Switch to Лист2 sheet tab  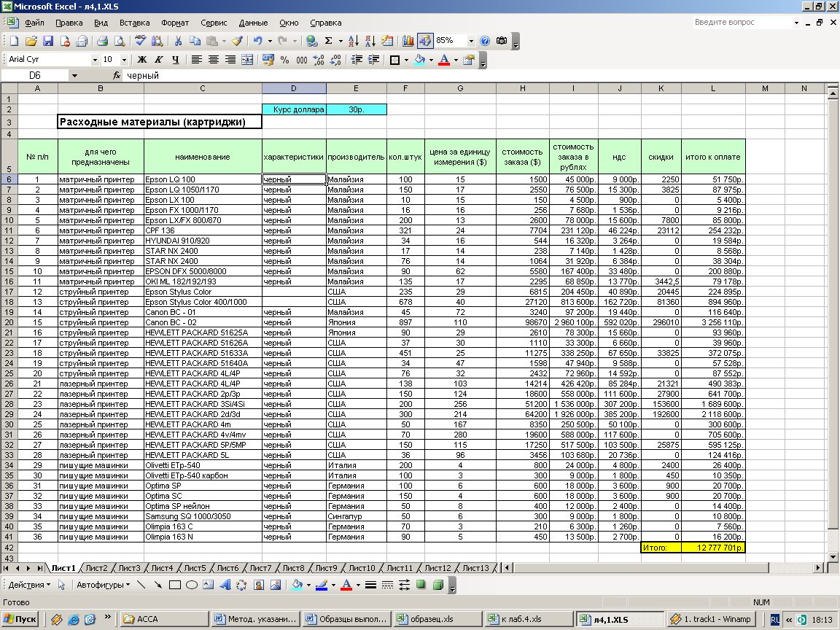click(96, 568)
